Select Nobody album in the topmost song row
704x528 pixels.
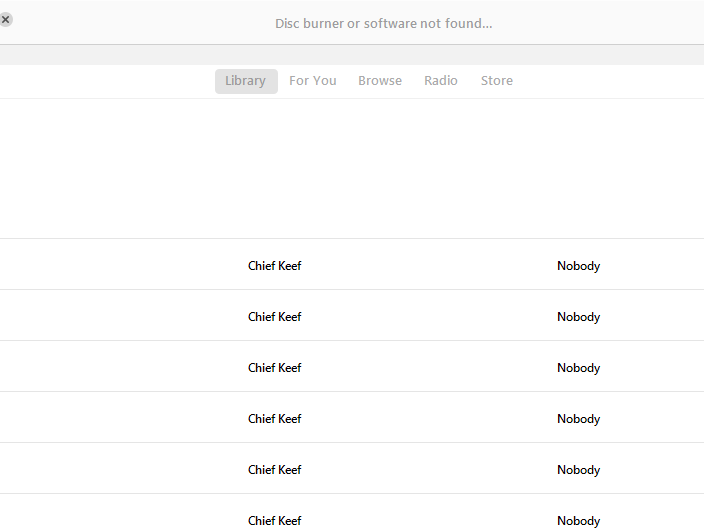pyautogui.click(x=578, y=266)
